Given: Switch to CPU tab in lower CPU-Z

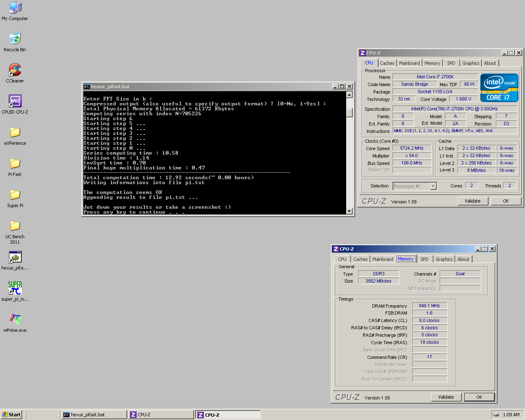Looking at the screenshot, I should (342, 259).
